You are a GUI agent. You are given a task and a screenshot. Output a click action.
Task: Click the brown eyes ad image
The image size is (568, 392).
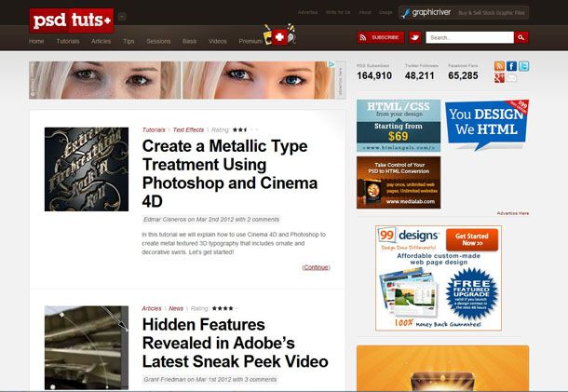tap(104, 80)
